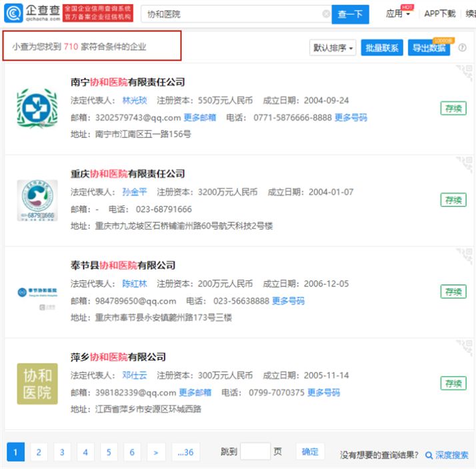Click the corner scan icon on 南宁协和医院 card
The width and height of the screenshot is (476, 469).
point(465,73)
